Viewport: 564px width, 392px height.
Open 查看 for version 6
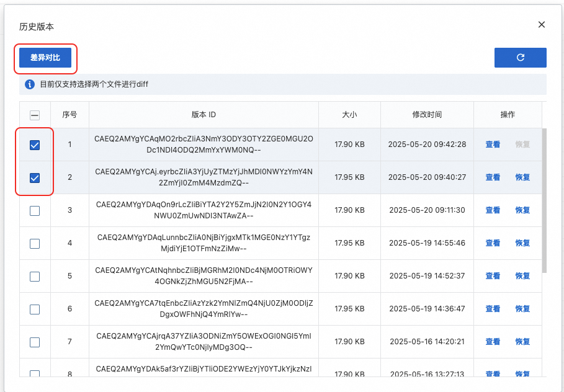(493, 308)
